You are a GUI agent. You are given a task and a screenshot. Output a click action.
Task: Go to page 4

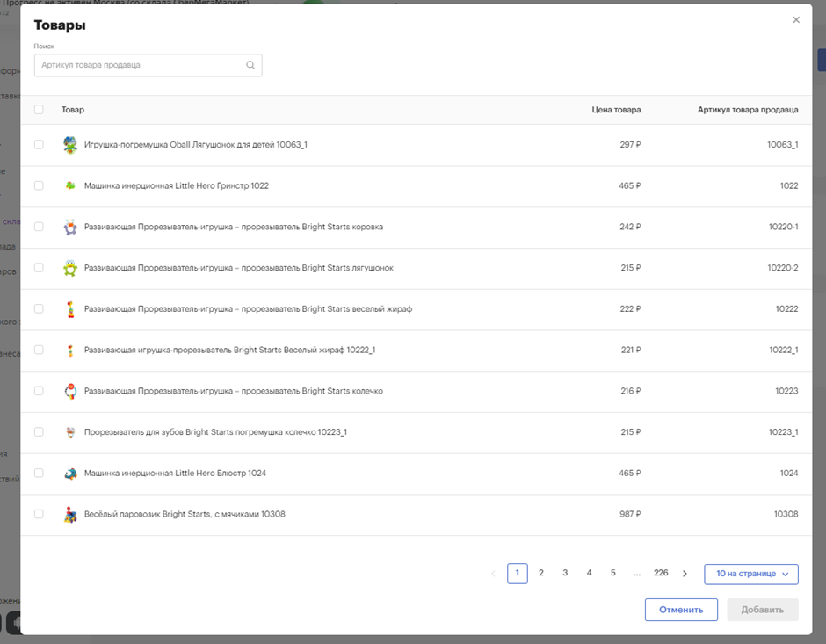(x=589, y=573)
